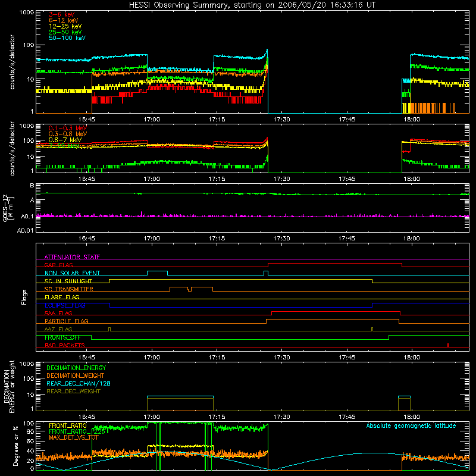This screenshot has width=476, height=476.
Task: Select the SAA_FLAG label
Action: coord(58,313)
